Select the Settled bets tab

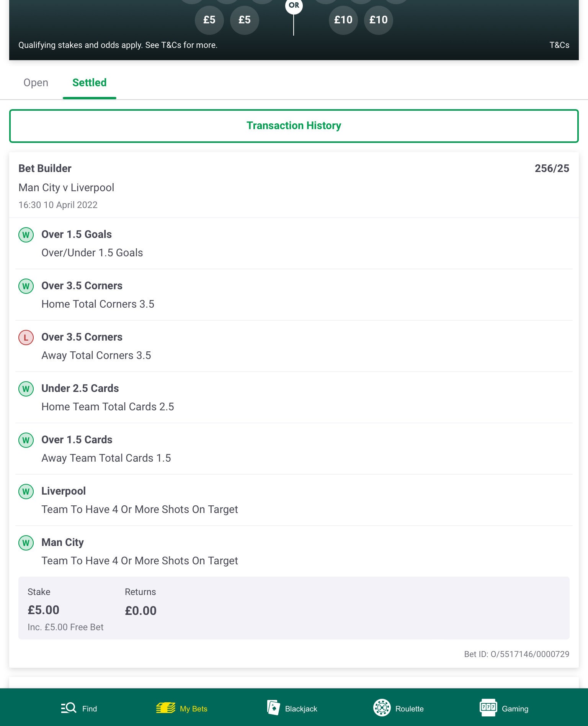click(x=90, y=83)
